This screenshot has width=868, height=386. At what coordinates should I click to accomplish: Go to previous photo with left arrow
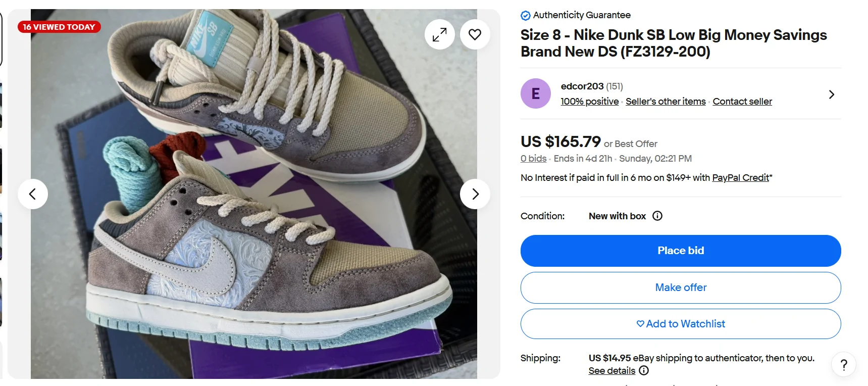tap(32, 194)
